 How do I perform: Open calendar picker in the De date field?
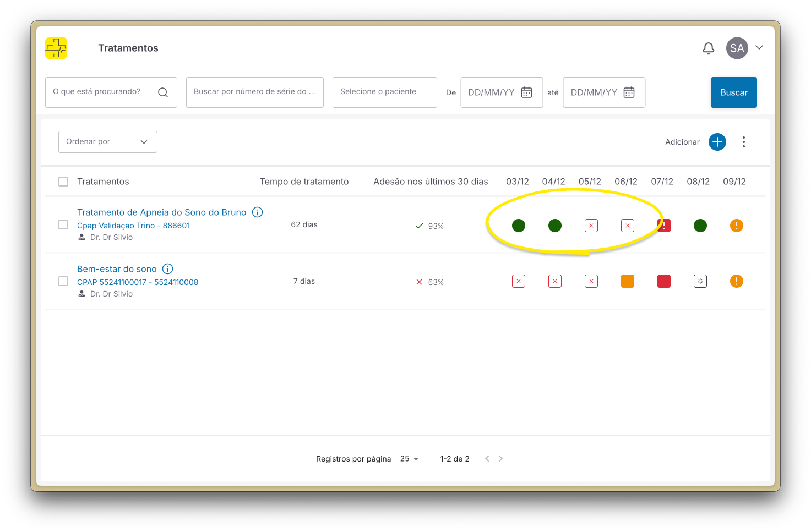pos(526,92)
